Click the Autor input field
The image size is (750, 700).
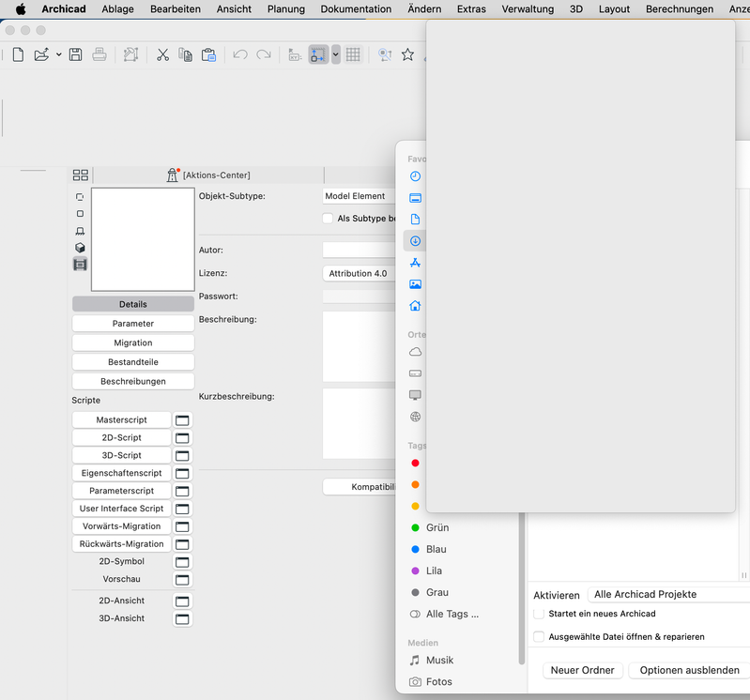click(360, 251)
